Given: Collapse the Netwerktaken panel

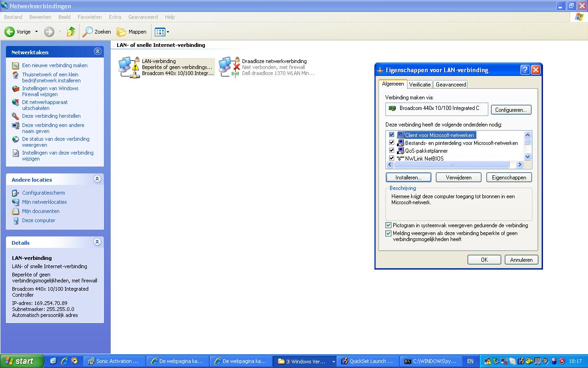Looking at the screenshot, I should [x=97, y=52].
